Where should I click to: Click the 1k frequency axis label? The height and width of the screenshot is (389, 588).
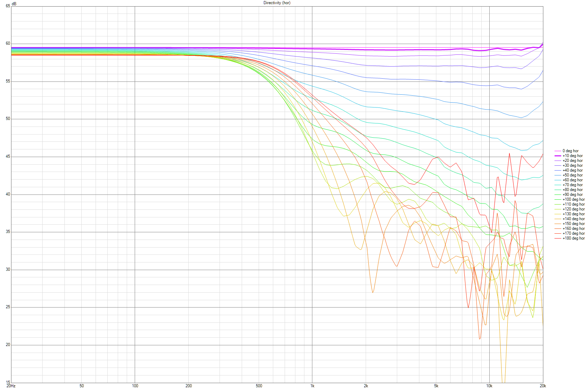(312, 386)
